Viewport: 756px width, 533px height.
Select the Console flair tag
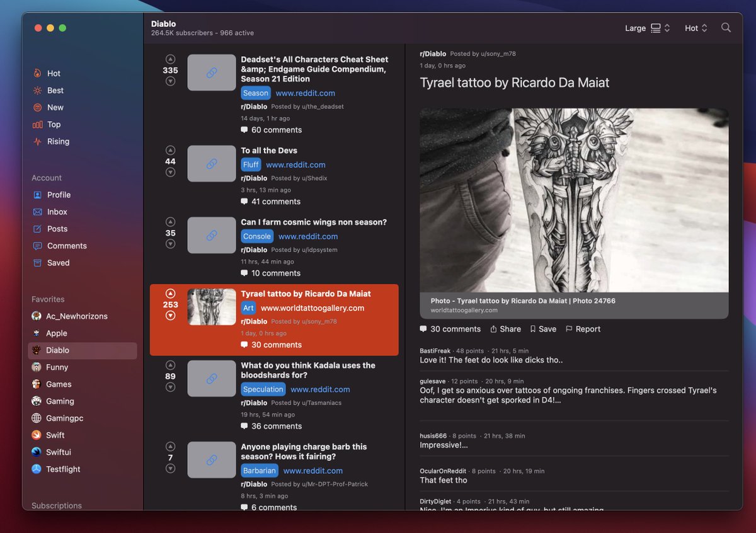point(257,236)
